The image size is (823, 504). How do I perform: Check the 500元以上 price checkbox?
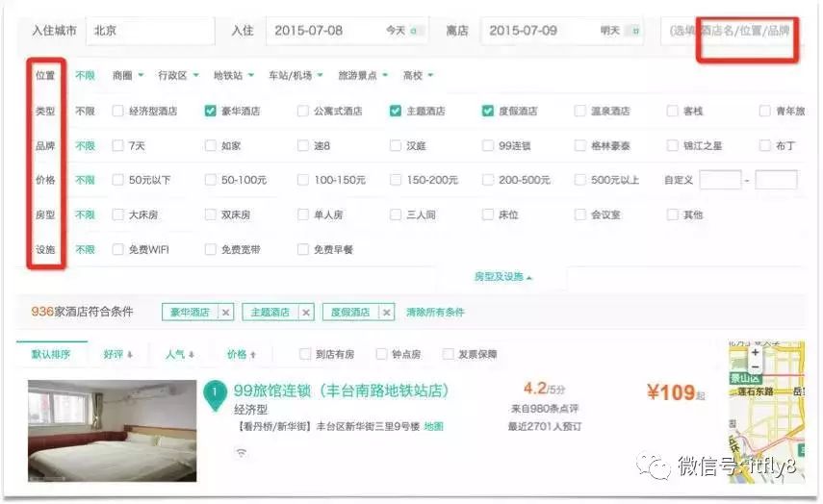pos(580,180)
